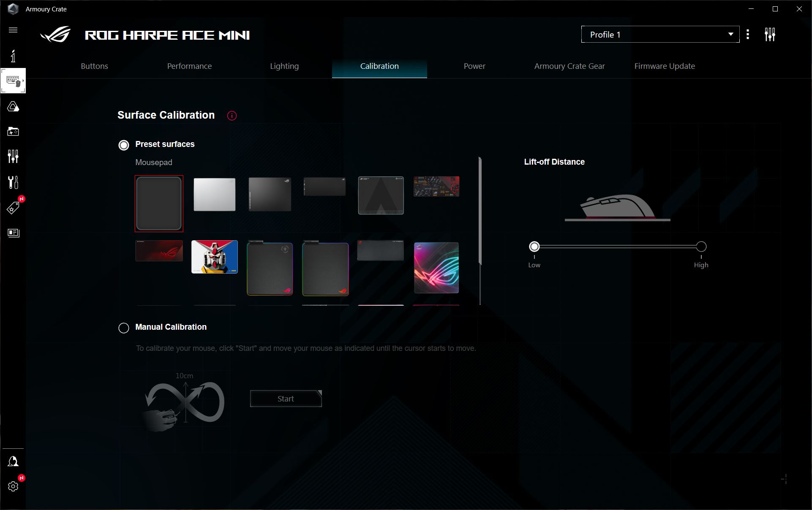The width and height of the screenshot is (812, 510).
Task: Open the profile three-dot options menu
Action: (748, 34)
